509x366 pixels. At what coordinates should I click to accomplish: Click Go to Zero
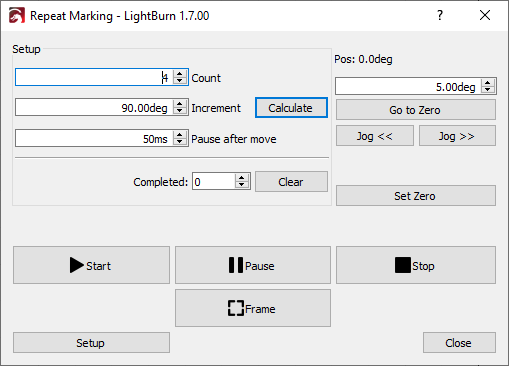tap(416, 110)
